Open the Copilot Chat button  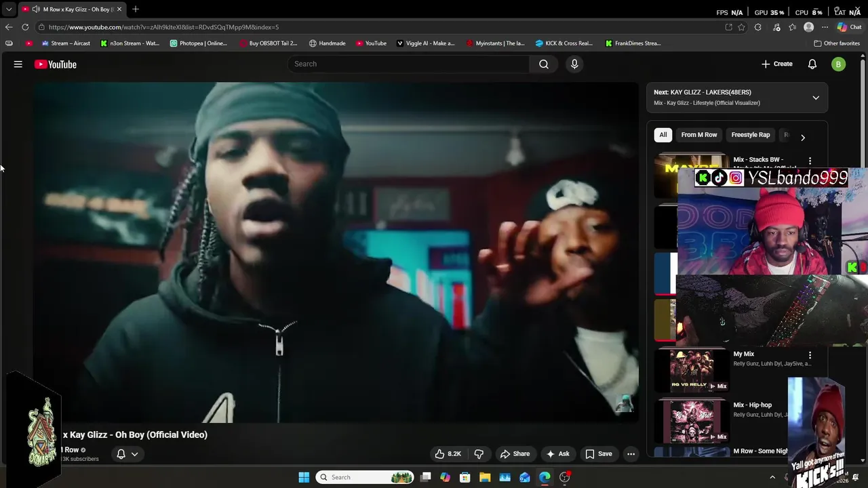849,27
